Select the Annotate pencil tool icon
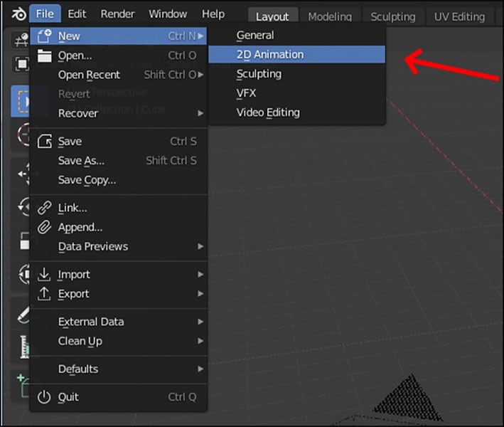Image resolution: width=504 pixels, height=427 pixels. 23,315
